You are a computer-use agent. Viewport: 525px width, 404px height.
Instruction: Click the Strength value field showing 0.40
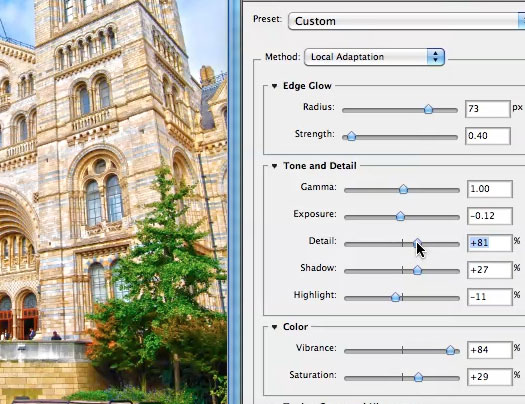click(x=488, y=136)
